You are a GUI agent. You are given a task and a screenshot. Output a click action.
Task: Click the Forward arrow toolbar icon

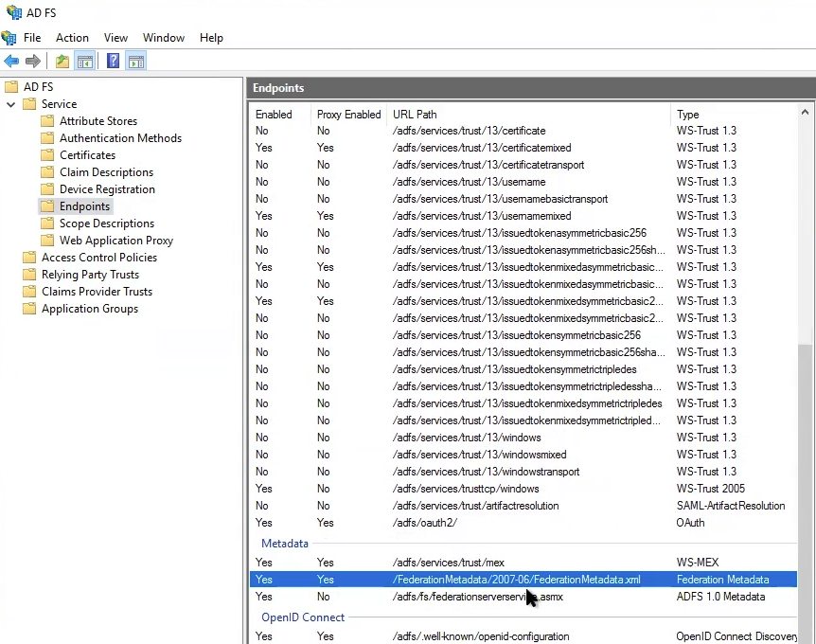(33, 62)
